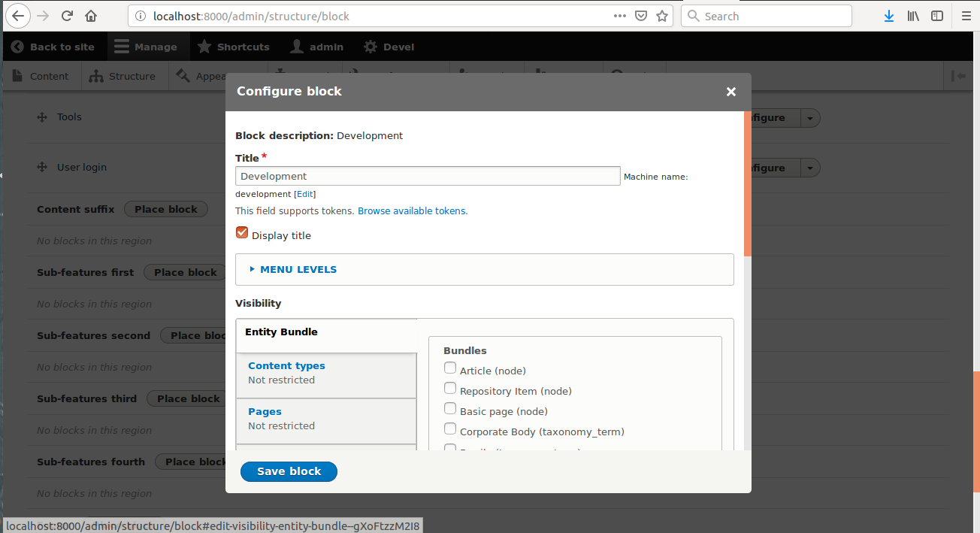Open the dropdown beside the second Configure button

[810, 168]
